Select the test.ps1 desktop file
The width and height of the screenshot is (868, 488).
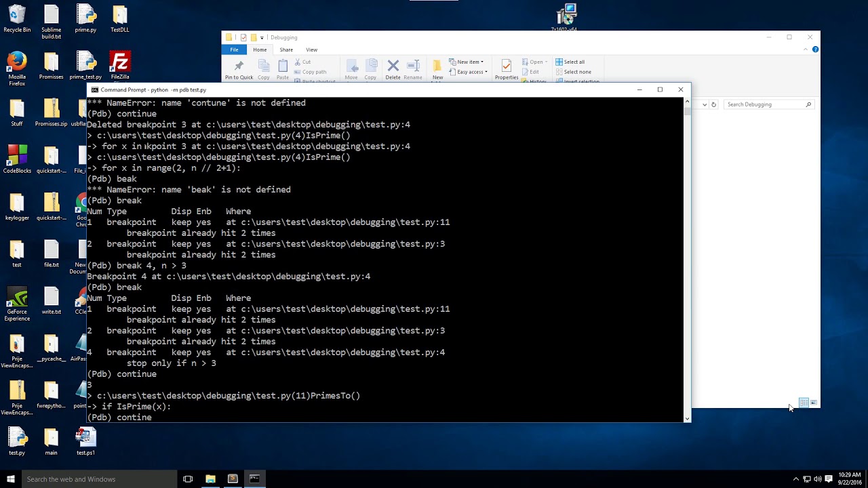85,441
